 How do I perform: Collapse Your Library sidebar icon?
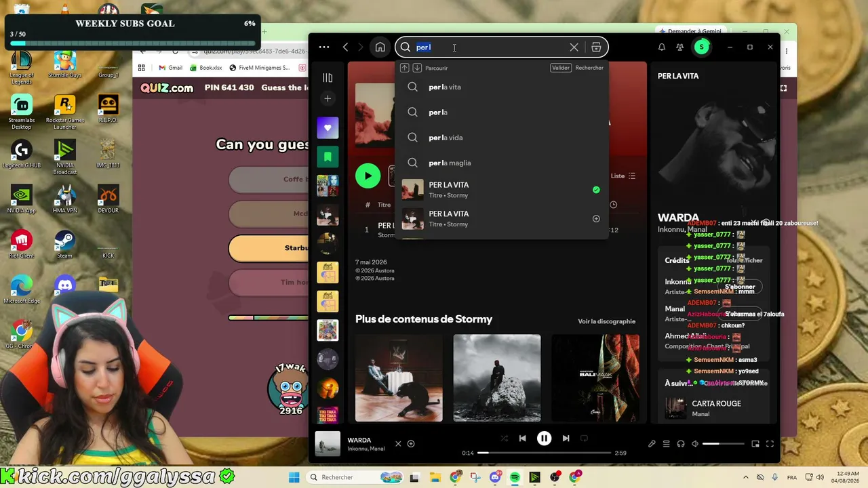(328, 78)
